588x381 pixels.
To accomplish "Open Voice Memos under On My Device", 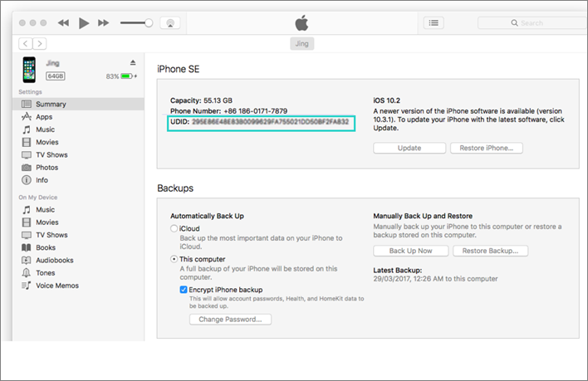I will pyautogui.click(x=78, y=286).
